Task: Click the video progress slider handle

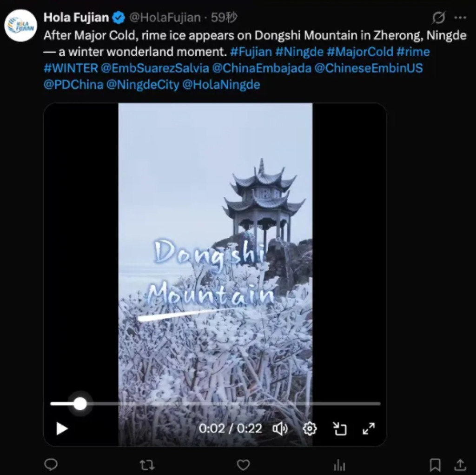Action: pyautogui.click(x=80, y=403)
